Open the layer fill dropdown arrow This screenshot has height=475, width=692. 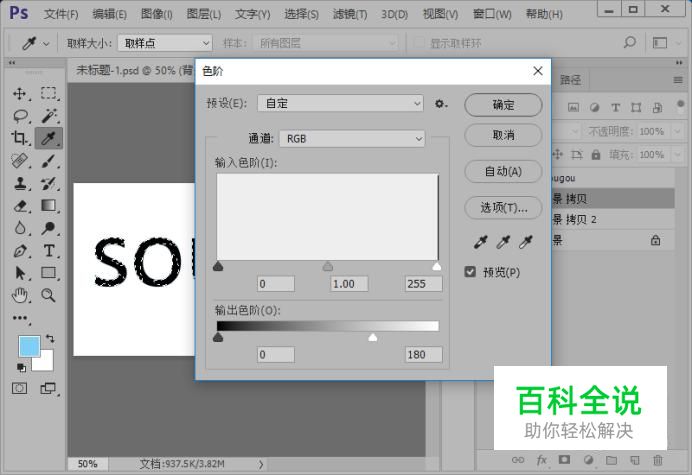[677, 155]
